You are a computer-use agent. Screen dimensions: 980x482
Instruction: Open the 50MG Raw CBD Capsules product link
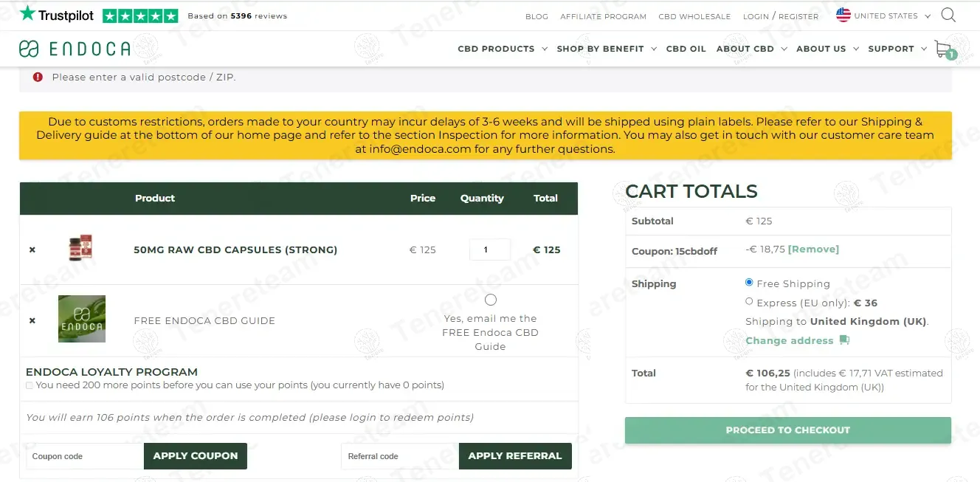(x=235, y=249)
